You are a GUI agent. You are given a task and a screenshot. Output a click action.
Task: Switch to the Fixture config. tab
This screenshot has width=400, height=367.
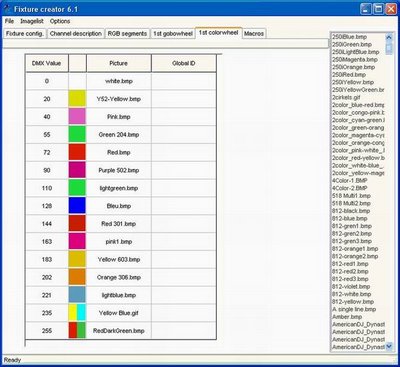[25, 34]
